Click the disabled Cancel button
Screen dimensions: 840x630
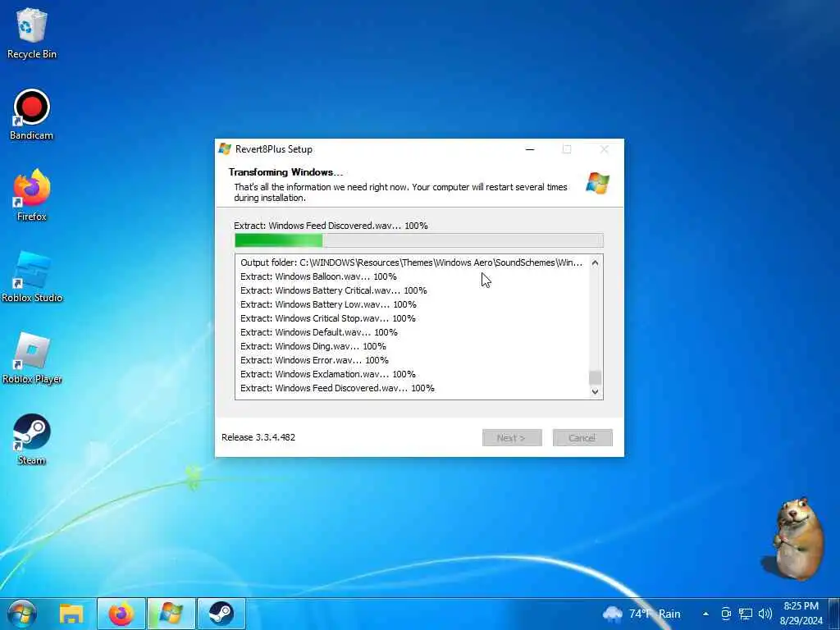pos(582,438)
